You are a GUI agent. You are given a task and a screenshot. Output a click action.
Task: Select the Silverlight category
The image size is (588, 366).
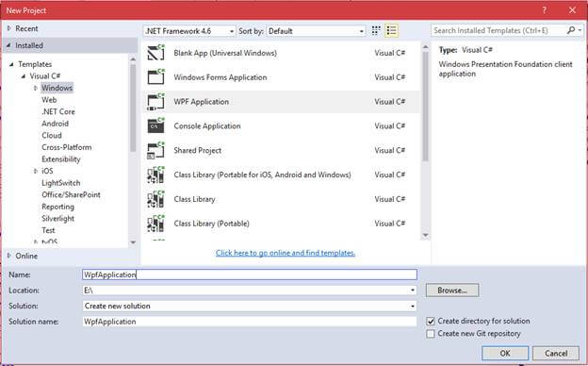(x=57, y=219)
